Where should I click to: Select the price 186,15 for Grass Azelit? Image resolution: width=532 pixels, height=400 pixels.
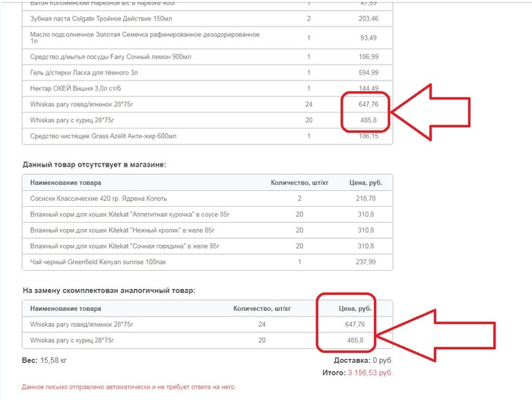(x=369, y=136)
